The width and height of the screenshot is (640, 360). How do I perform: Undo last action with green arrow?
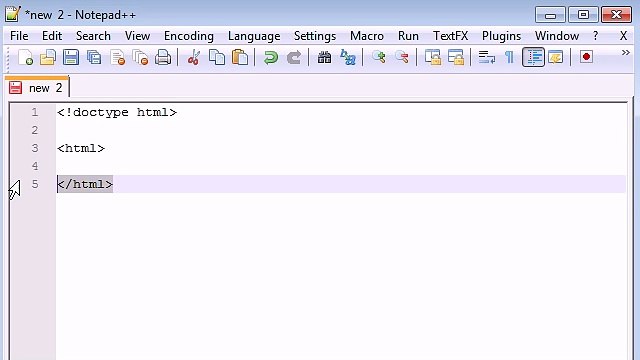coord(271,57)
